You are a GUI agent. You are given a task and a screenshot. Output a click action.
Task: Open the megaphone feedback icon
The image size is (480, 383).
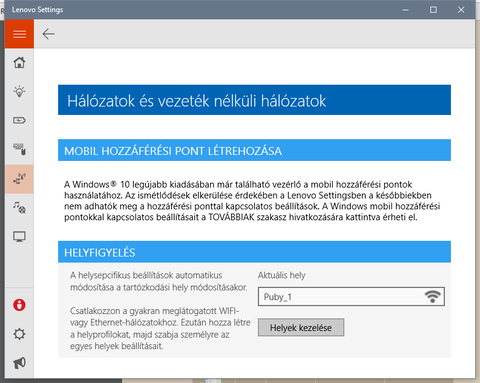(x=19, y=363)
